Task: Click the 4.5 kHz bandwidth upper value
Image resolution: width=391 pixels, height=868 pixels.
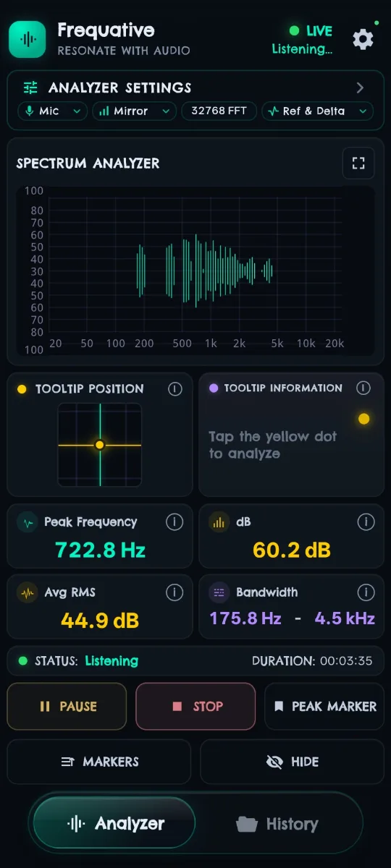Action: click(345, 618)
